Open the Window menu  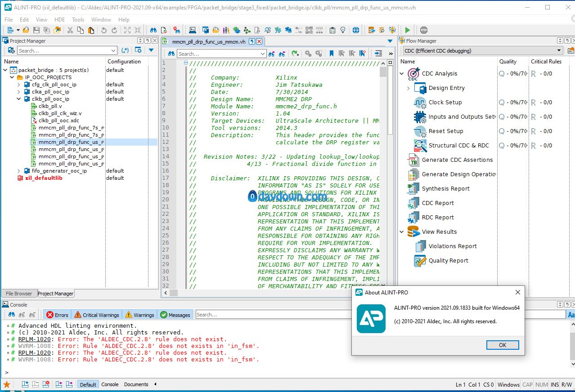click(101, 19)
